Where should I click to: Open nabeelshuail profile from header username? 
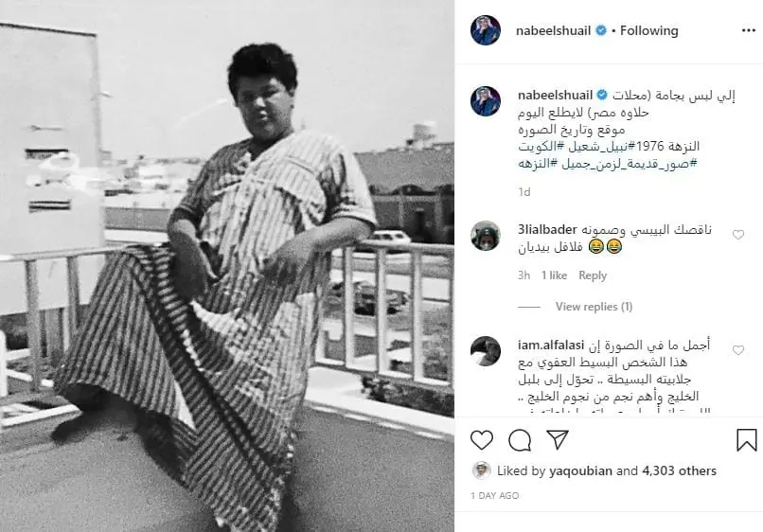(x=553, y=30)
